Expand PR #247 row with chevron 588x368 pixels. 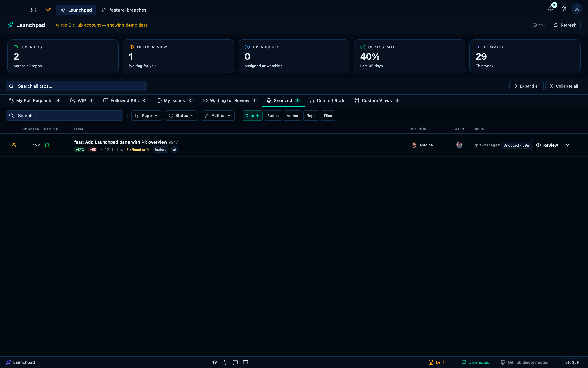(x=567, y=145)
